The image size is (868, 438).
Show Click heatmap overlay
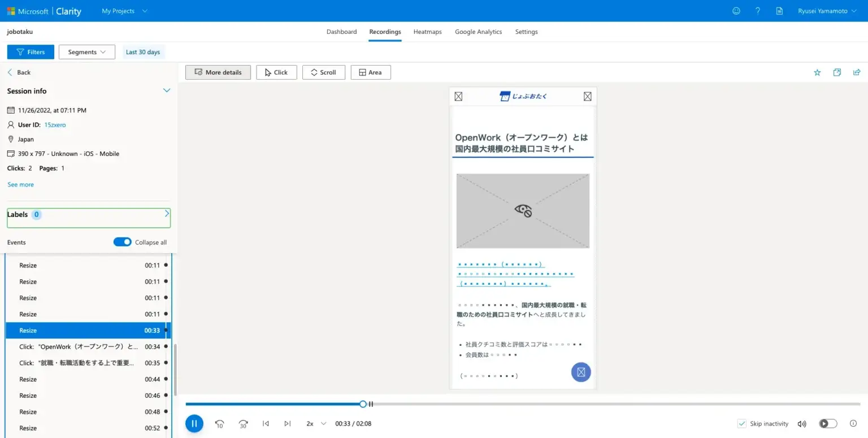point(276,72)
